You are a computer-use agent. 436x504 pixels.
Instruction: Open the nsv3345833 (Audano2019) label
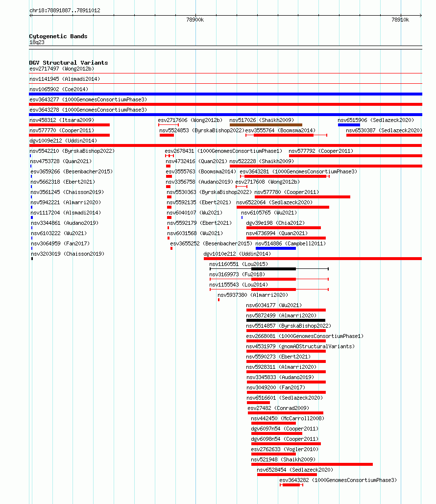[x=280, y=377]
